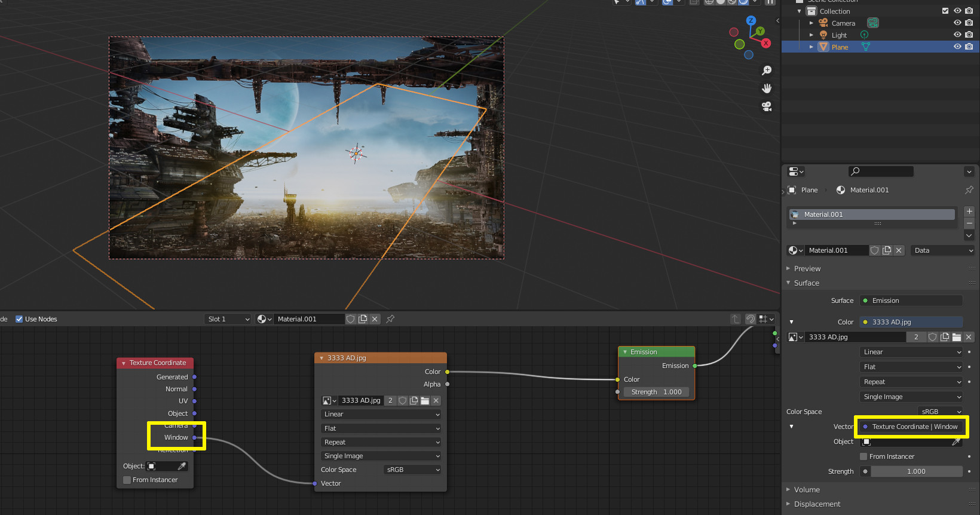Unlink material with X in node editor header
980x515 pixels.
click(x=375, y=319)
